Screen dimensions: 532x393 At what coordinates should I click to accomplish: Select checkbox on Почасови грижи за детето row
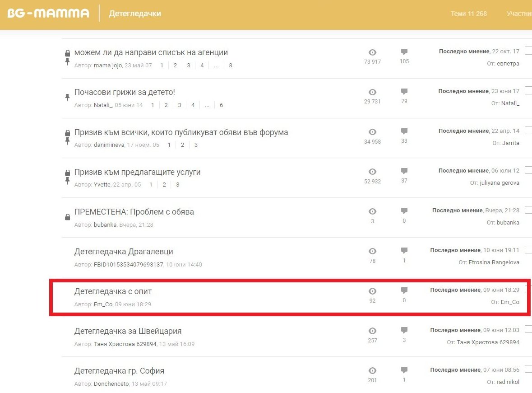tap(528, 91)
